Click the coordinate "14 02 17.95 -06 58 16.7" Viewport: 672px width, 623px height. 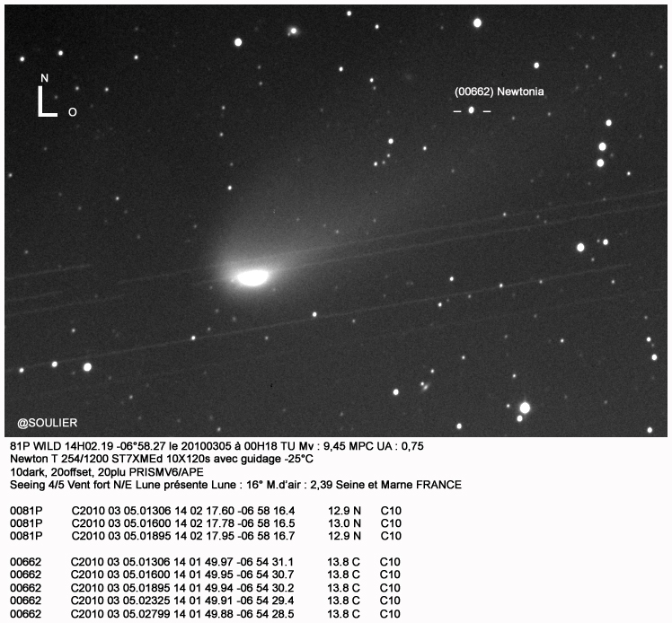coord(234,536)
